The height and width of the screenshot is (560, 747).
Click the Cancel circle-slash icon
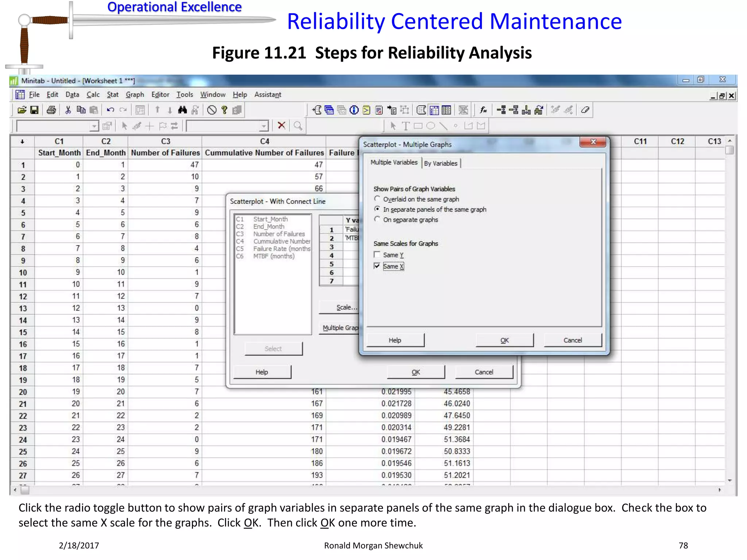coord(212,110)
